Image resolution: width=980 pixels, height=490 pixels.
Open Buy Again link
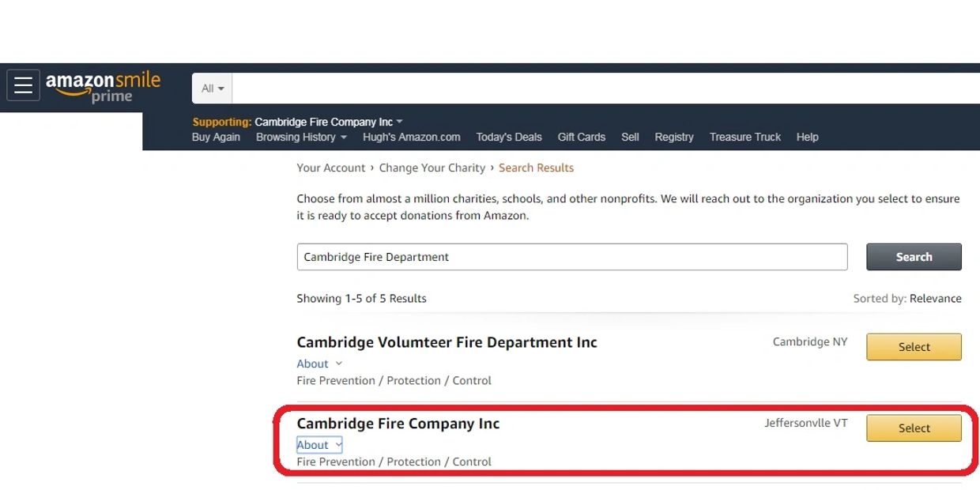click(x=216, y=137)
